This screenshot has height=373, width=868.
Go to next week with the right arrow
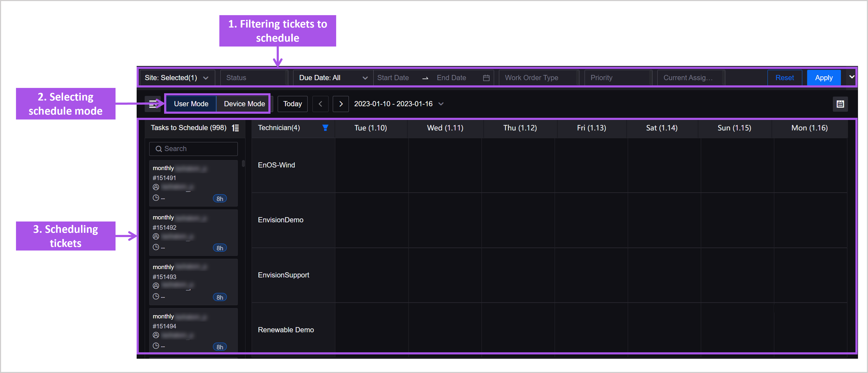tap(341, 104)
